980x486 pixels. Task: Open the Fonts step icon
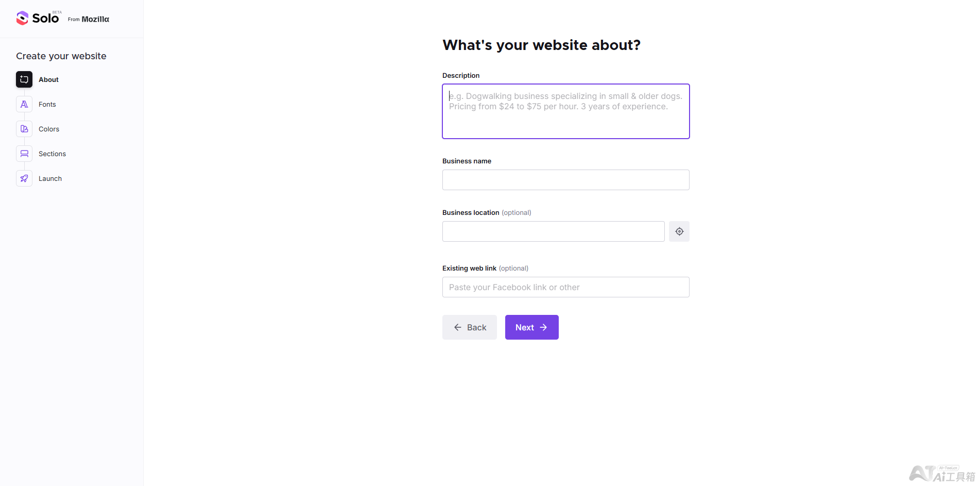[24, 104]
